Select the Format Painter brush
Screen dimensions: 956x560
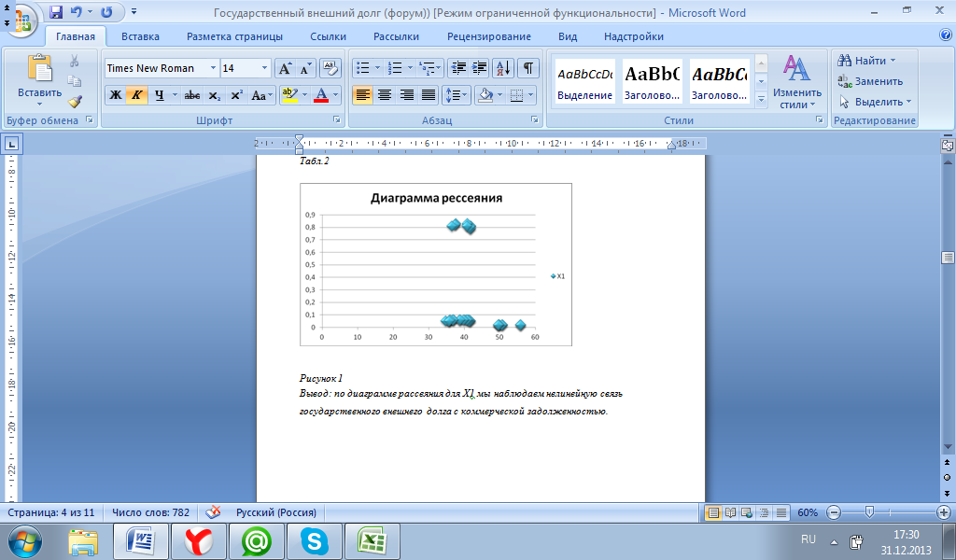click(75, 101)
